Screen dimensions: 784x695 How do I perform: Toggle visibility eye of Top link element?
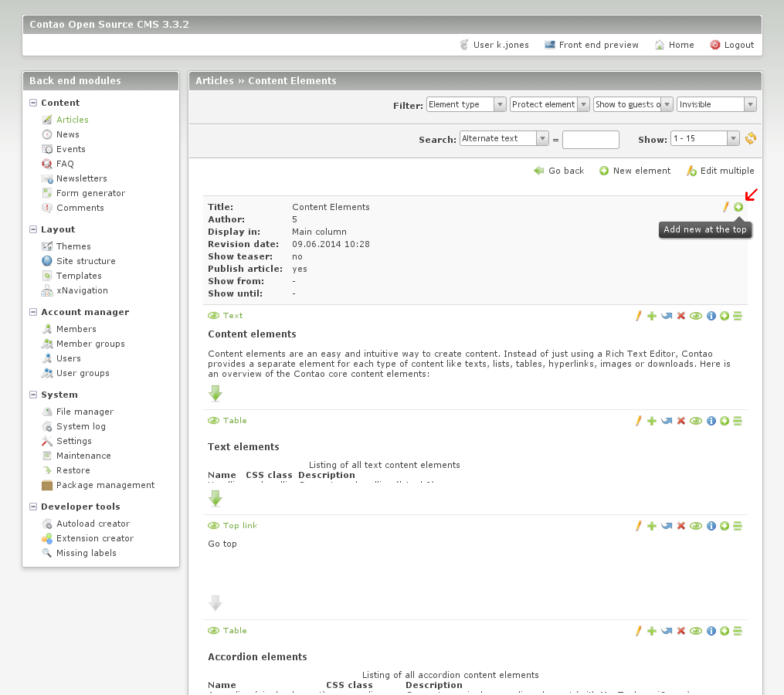[696, 526]
